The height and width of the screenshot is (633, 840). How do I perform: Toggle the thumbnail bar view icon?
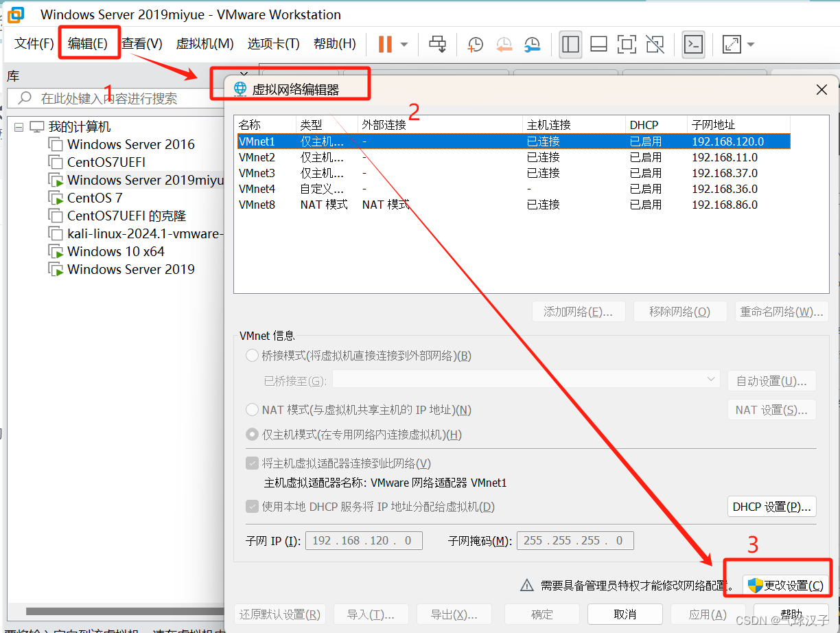point(598,45)
